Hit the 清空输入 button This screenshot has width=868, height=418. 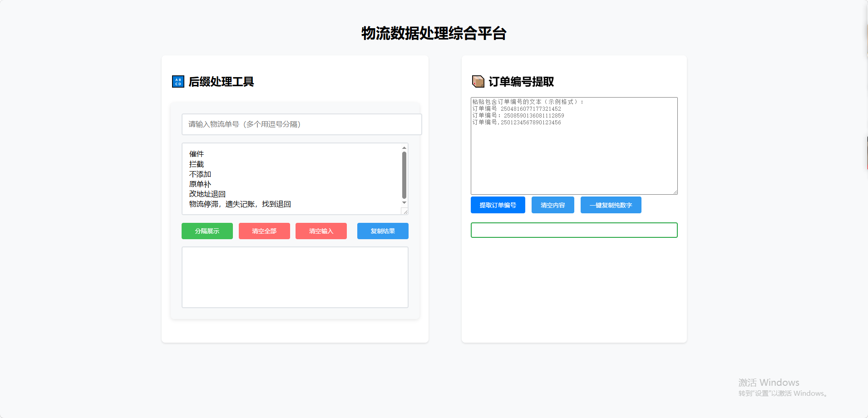click(321, 231)
